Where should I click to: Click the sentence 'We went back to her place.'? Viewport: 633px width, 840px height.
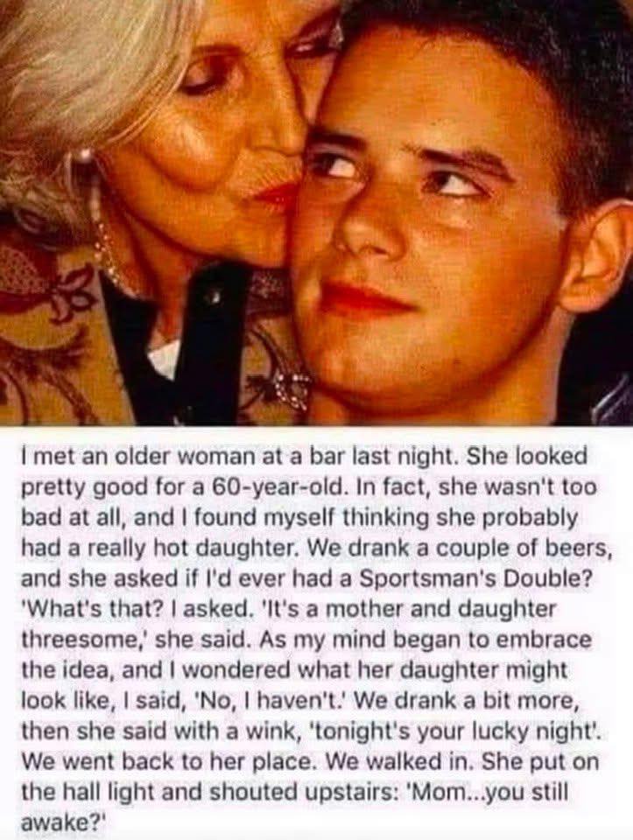coord(166,762)
